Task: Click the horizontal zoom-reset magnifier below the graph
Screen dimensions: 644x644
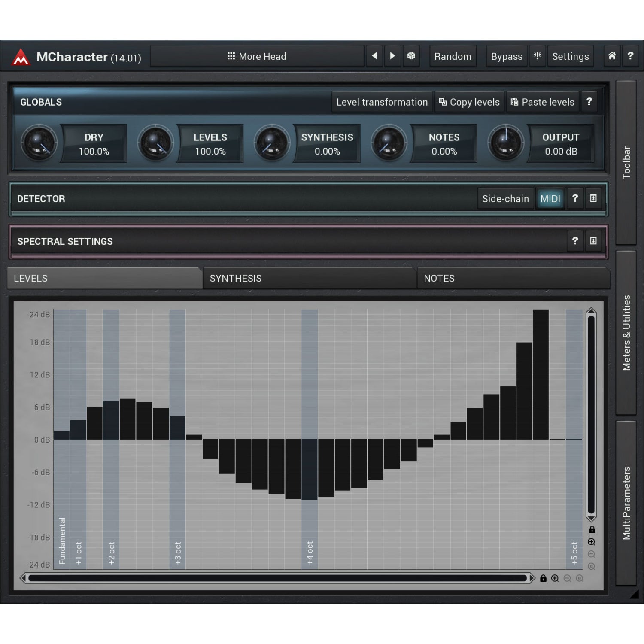Action: pyautogui.click(x=579, y=578)
